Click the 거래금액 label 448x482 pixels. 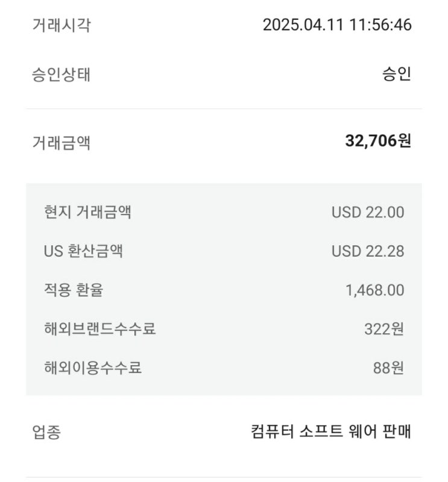coord(62,143)
